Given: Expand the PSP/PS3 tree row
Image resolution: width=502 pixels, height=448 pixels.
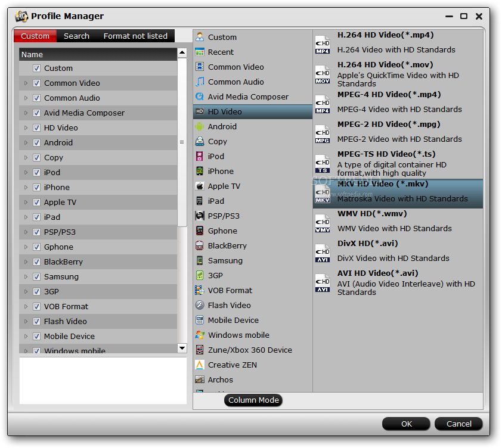Looking at the screenshot, I should click(x=26, y=232).
